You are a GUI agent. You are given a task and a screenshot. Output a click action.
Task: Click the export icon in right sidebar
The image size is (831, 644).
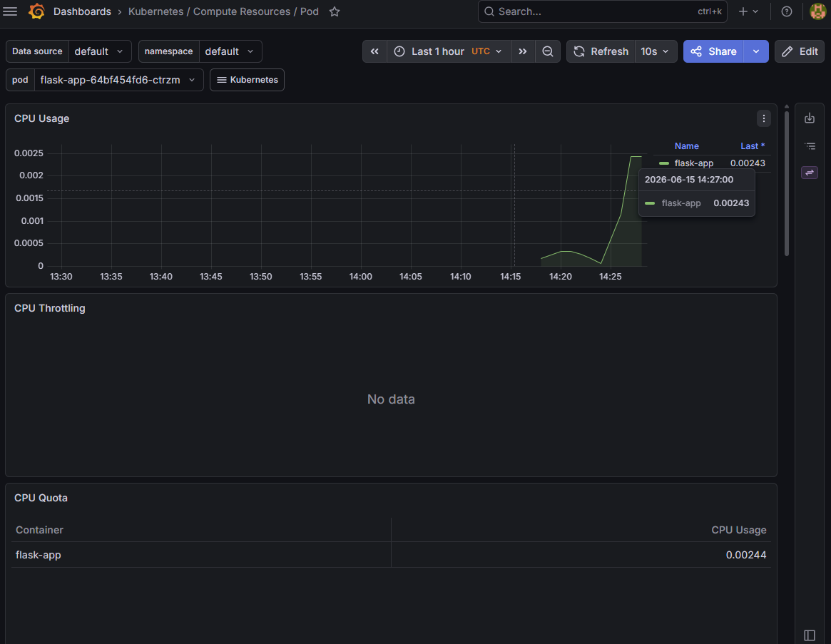coord(810,118)
